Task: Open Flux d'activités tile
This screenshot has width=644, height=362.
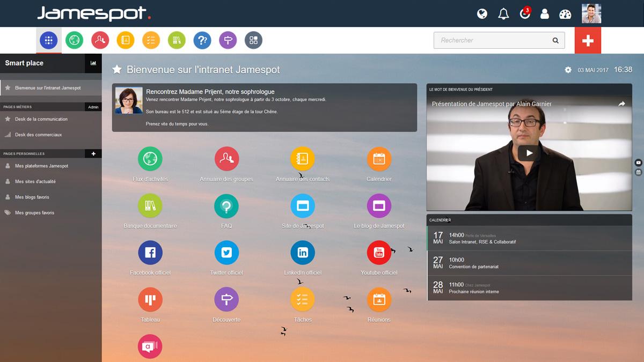Action: click(x=150, y=159)
